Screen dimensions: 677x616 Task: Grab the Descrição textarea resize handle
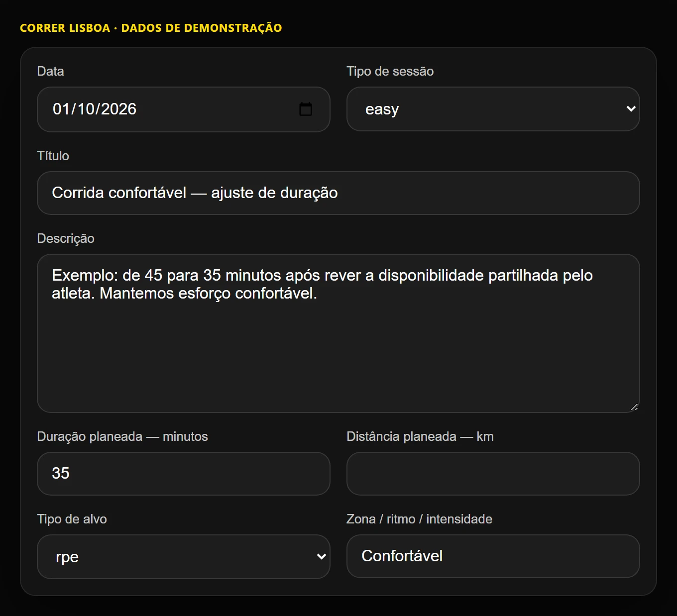pyautogui.click(x=634, y=407)
